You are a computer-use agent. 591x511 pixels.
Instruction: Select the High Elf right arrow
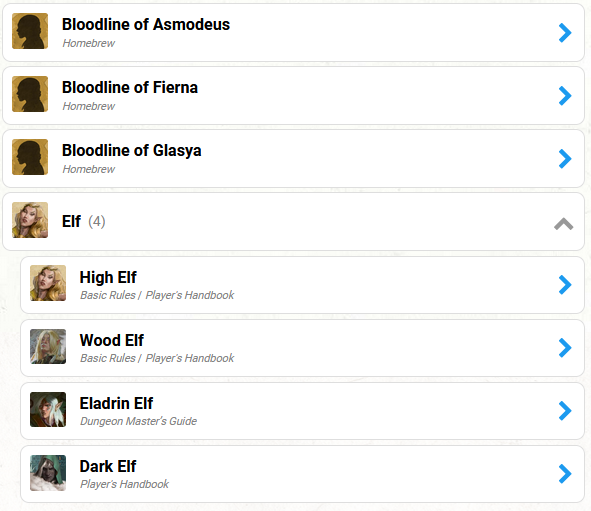tap(565, 285)
